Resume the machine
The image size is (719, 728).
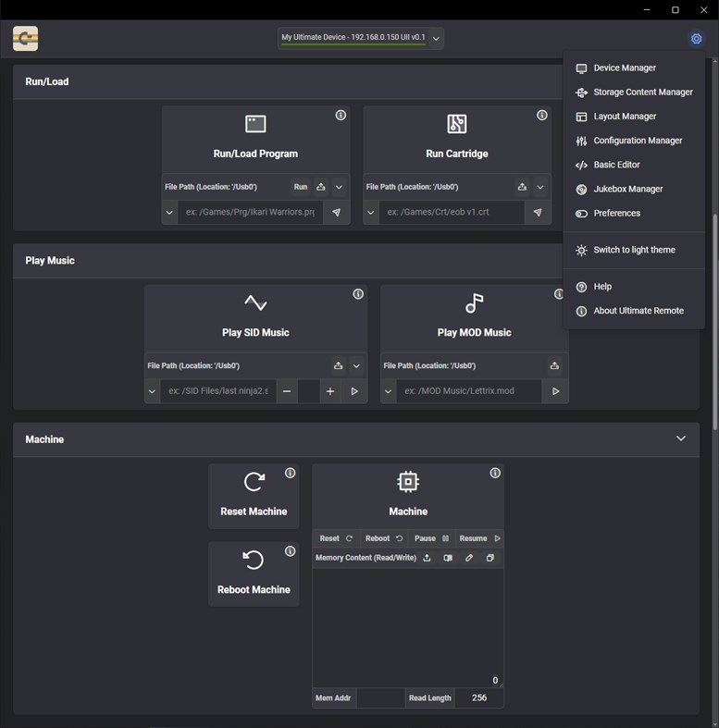(479, 538)
